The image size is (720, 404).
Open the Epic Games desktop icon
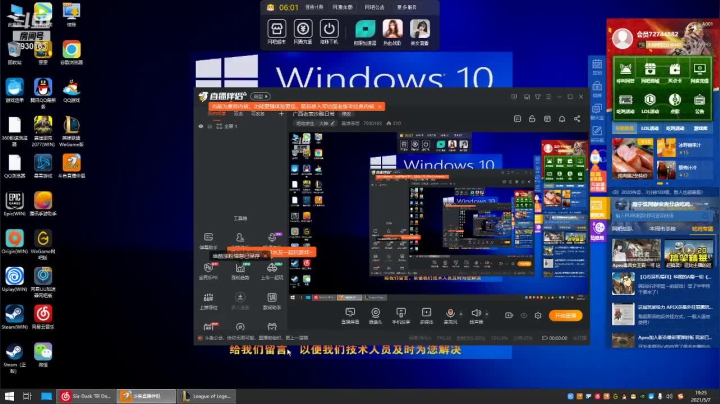click(x=15, y=201)
